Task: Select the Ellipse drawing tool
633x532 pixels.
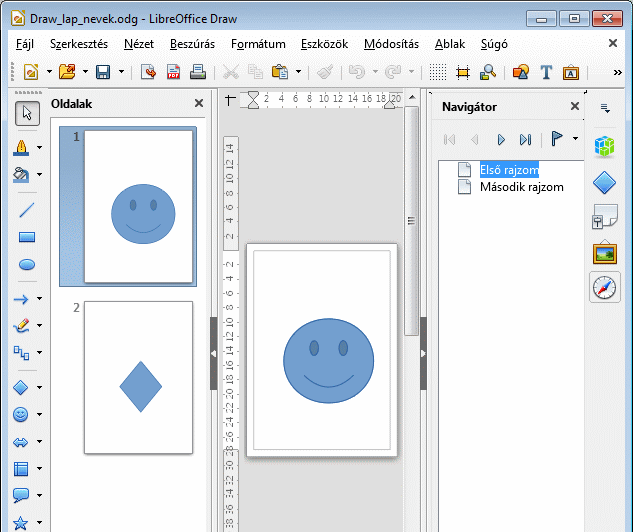Action: 27,265
